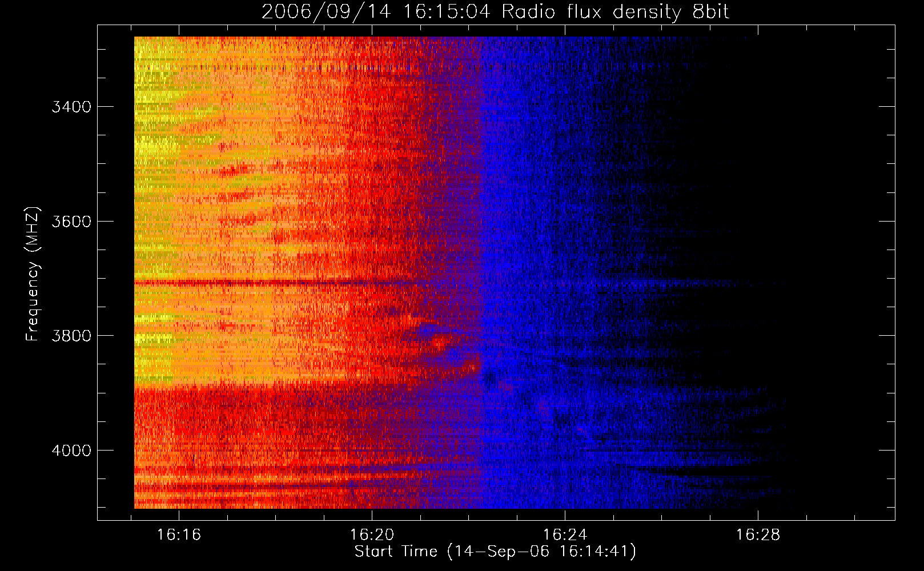Click the 16:28 time tick label
Screen dimensions: 924x571
(x=758, y=535)
